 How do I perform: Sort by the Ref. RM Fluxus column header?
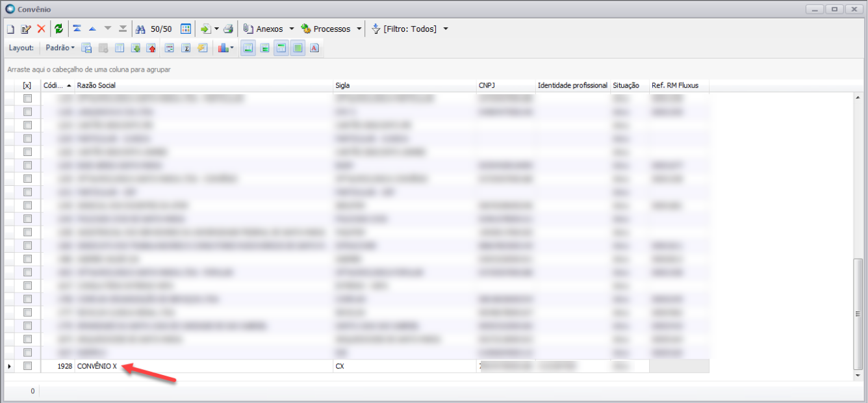pyautogui.click(x=679, y=86)
